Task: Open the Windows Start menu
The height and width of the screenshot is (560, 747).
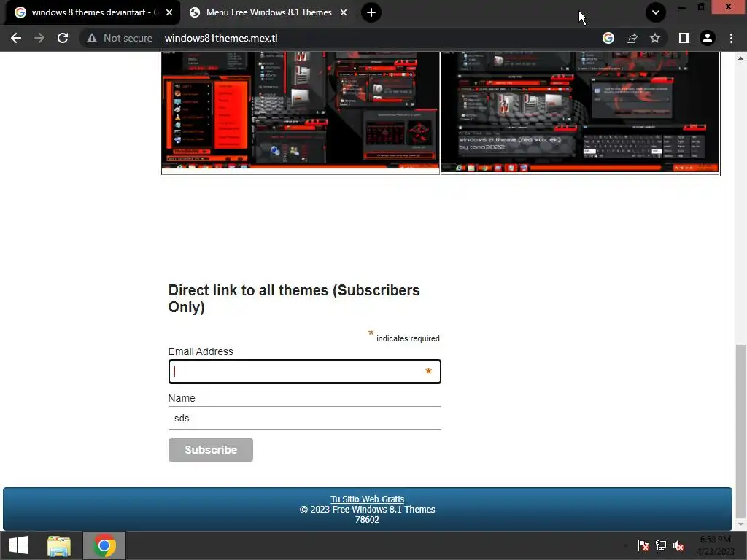Action: click(x=18, y=545)
